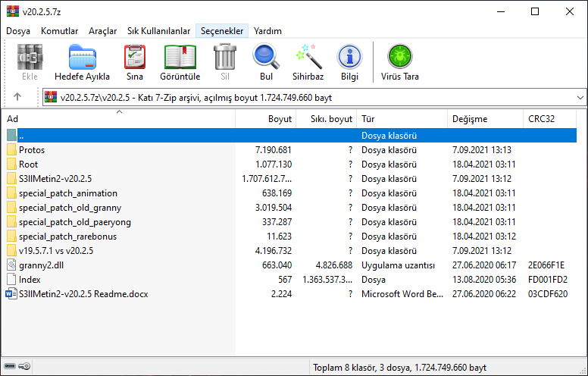Click the Bul magnifier icon
The height and width of the screenshot is (376, 588).
point(266,57)
